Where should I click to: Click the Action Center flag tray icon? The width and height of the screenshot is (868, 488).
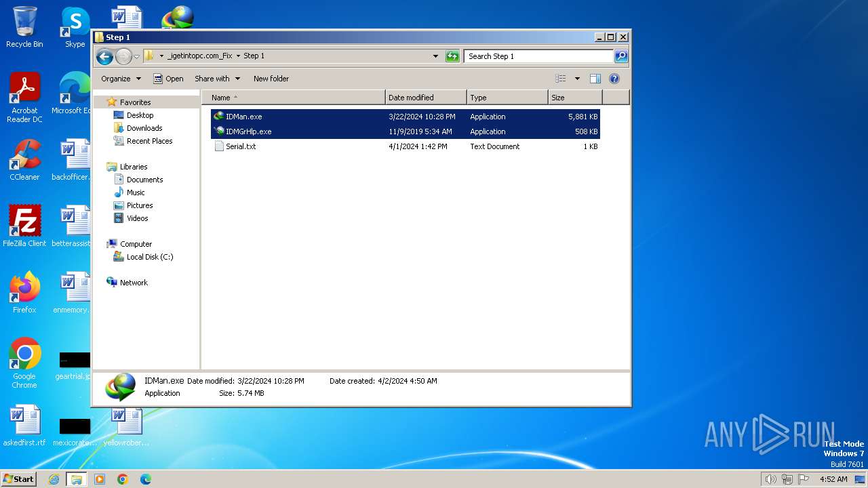804,479
